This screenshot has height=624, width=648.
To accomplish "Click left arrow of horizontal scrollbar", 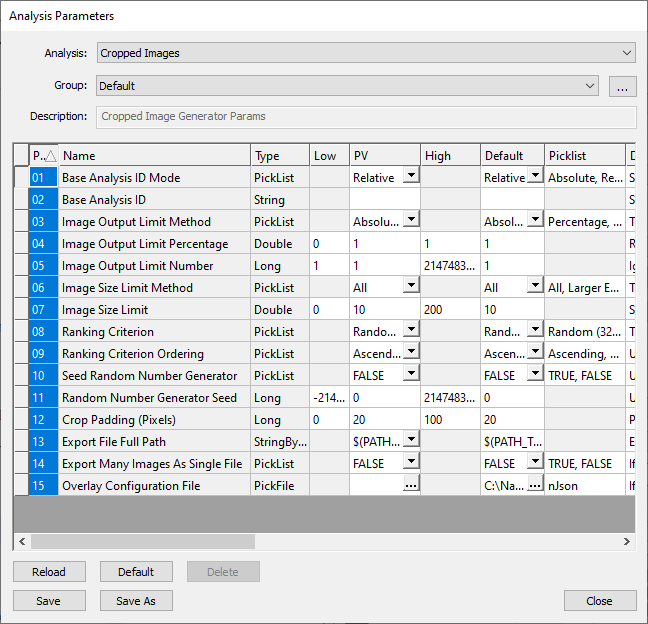I will (x=21, y=541).
